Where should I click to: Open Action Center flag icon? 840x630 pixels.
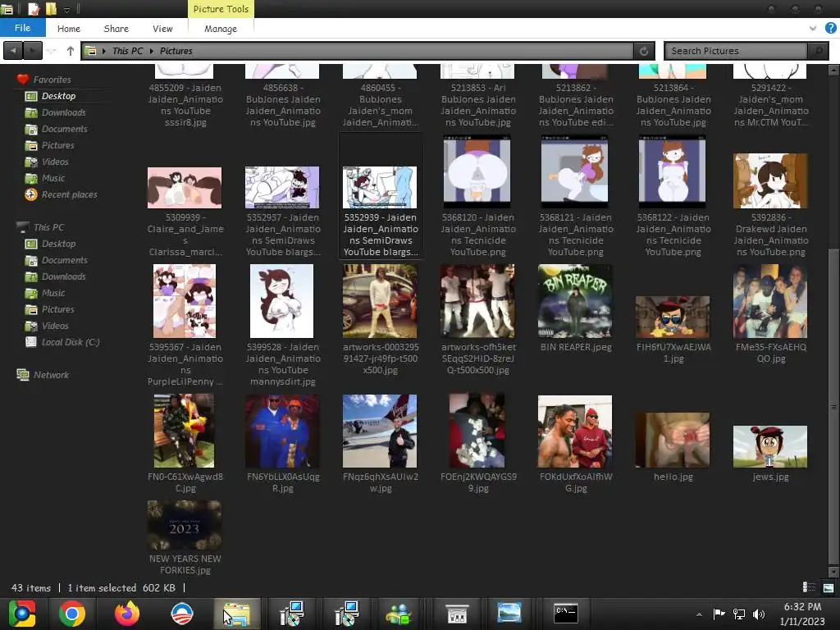point(719,614)
